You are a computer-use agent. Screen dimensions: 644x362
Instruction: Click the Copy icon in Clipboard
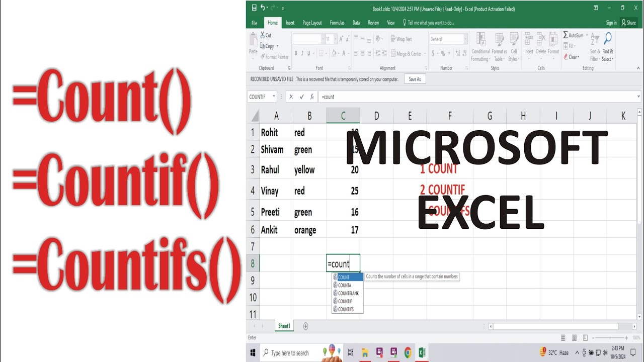[x=262, y=46]
